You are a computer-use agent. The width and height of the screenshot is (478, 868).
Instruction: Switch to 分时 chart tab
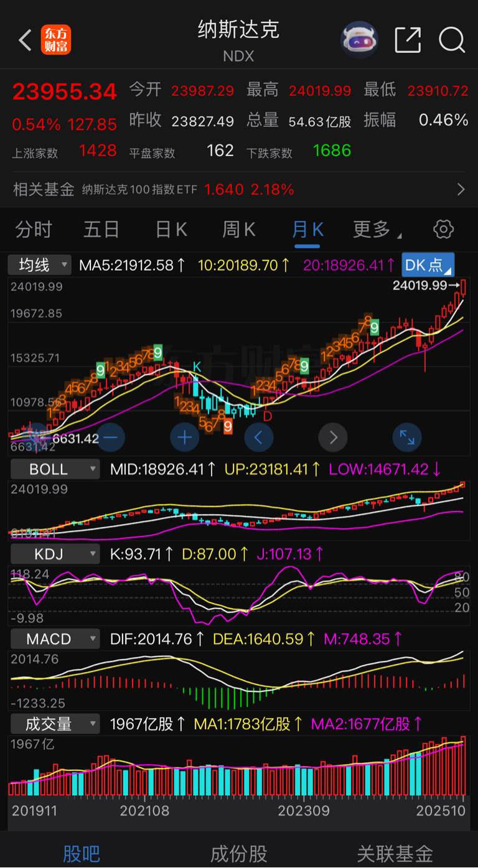[x=34, y=230]
